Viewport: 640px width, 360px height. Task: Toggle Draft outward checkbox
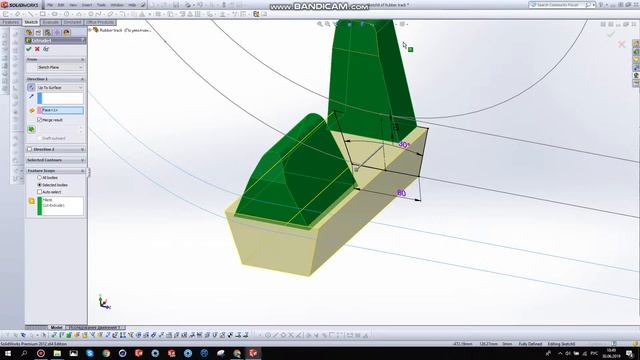(40, 138)
